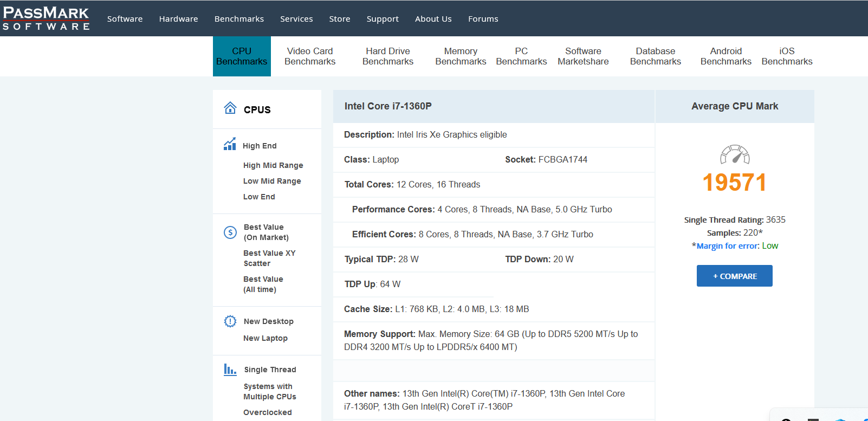Switch to PC Benchmarks tab

tap(521, 56)
